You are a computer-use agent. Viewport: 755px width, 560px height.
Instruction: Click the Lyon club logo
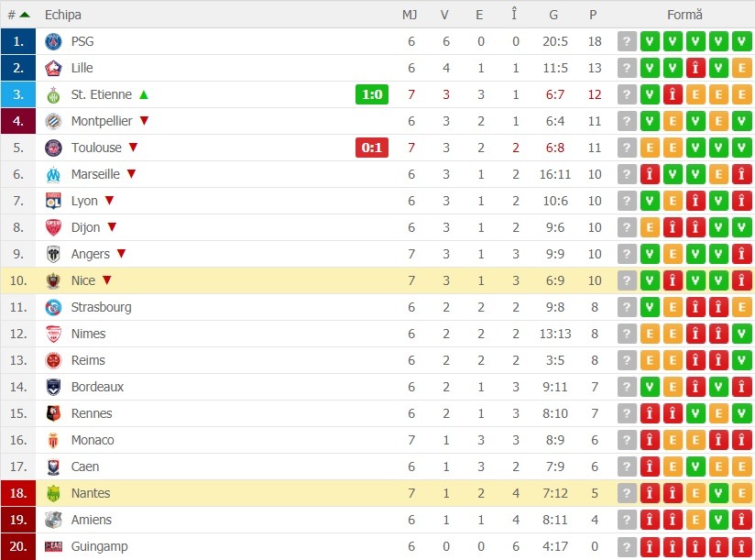click(x=53, y=202)
